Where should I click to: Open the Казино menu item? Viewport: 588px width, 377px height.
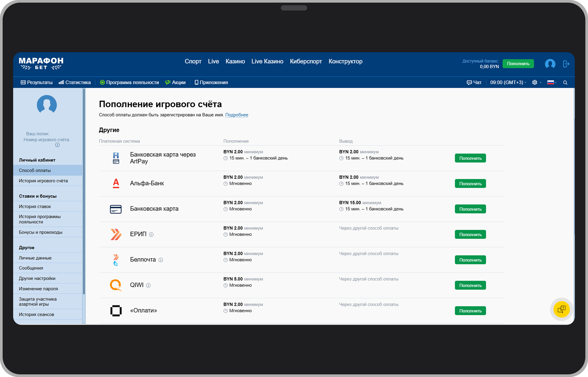pyautogui.click(x=235, y=61)
